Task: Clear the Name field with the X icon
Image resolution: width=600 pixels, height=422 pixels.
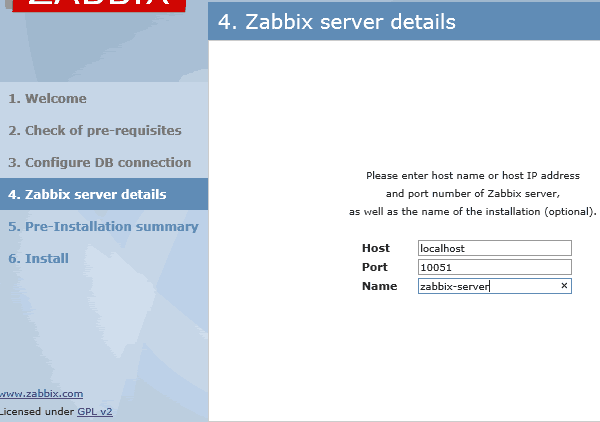Action: (x=564, y=285)
